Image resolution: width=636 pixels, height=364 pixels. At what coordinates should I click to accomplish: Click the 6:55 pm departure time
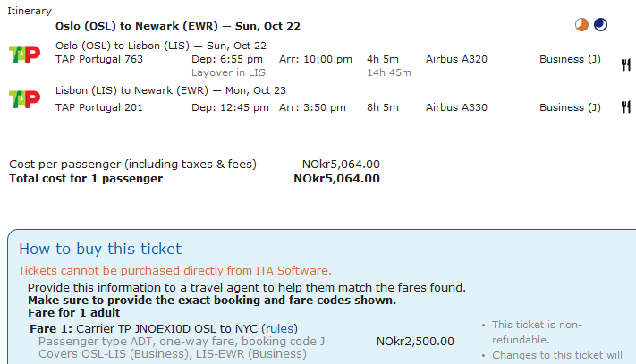pyautogui.click(x=227, y=59)
